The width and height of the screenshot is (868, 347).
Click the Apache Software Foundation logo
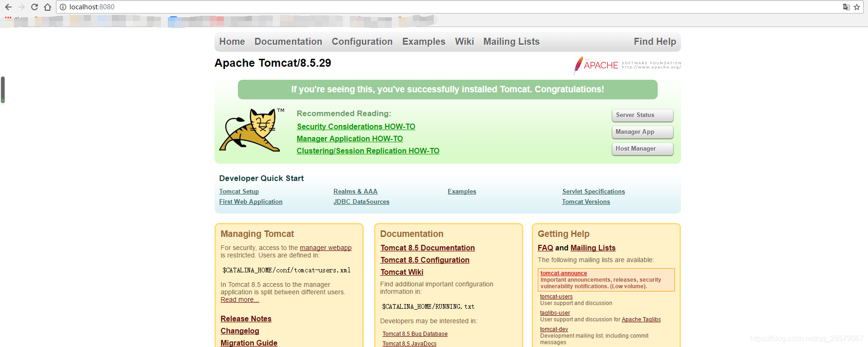coord(627,65)
